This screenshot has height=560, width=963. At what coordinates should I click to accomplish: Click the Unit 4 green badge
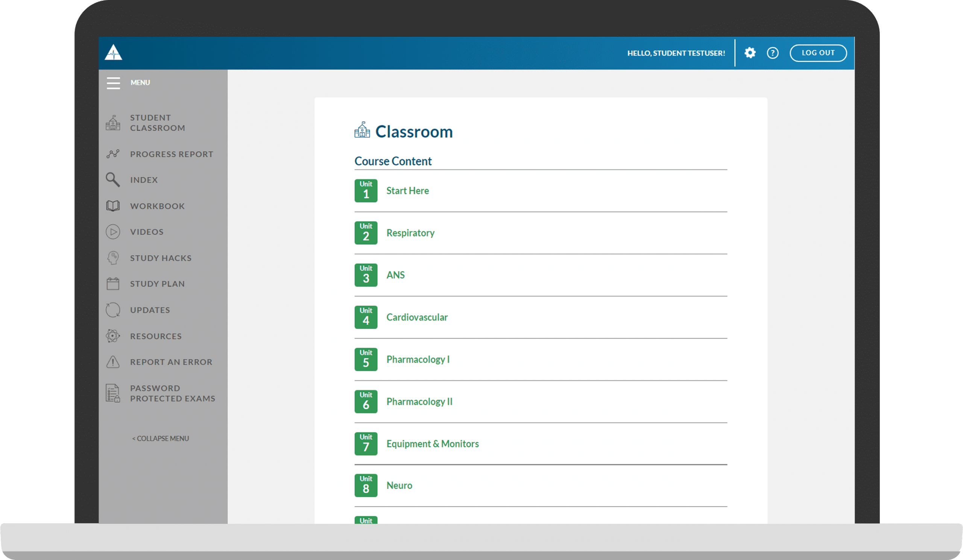click(x=366, y=317)
